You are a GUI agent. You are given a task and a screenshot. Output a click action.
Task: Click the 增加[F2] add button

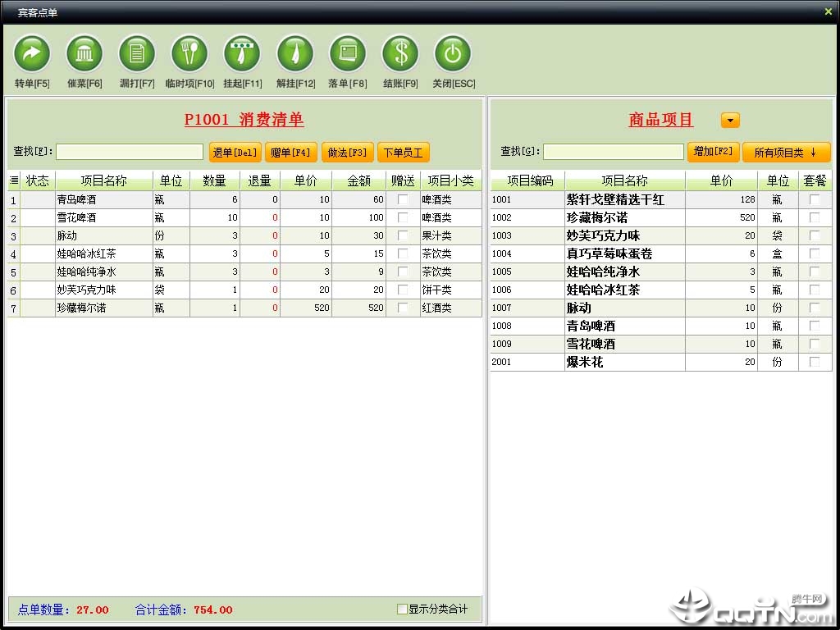pos(713,151)
